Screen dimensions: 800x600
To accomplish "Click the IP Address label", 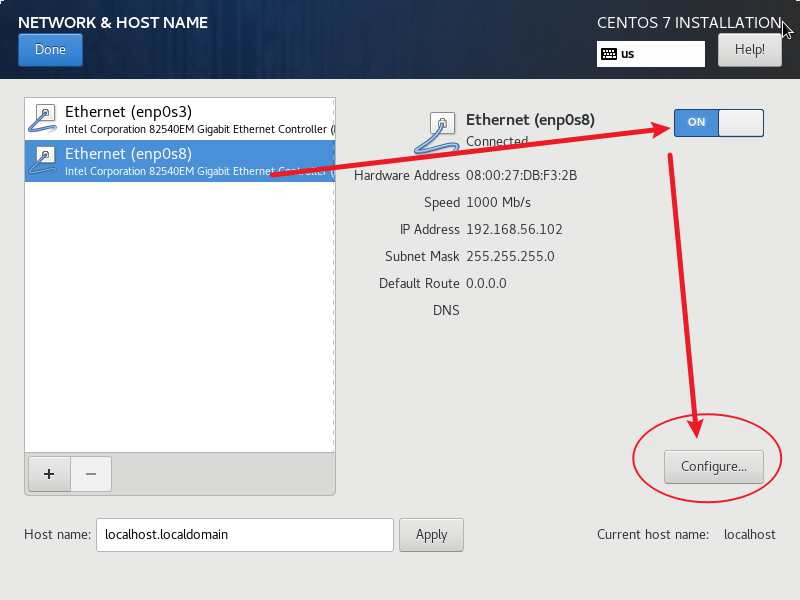I will point(430,230).
